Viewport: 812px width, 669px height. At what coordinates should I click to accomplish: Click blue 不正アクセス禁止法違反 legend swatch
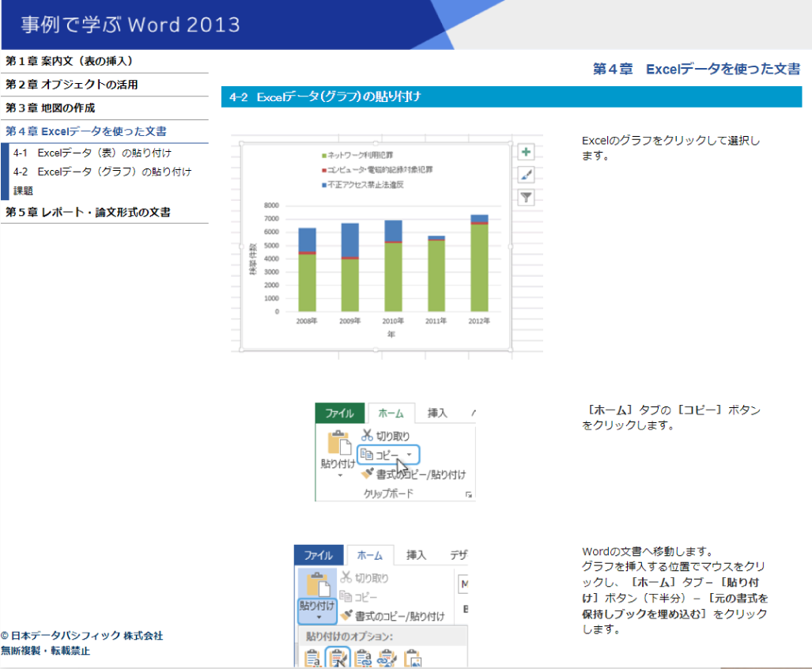tap(324, 184)
